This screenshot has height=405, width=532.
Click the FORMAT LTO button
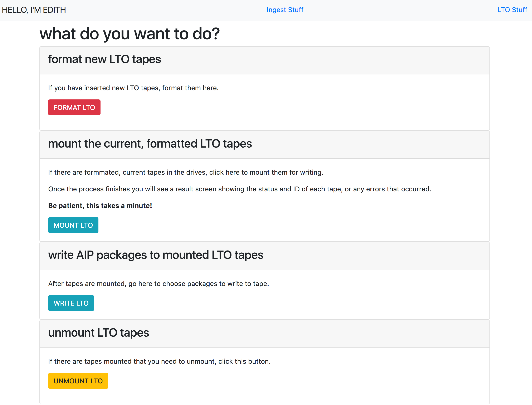[x=74, y=107]
